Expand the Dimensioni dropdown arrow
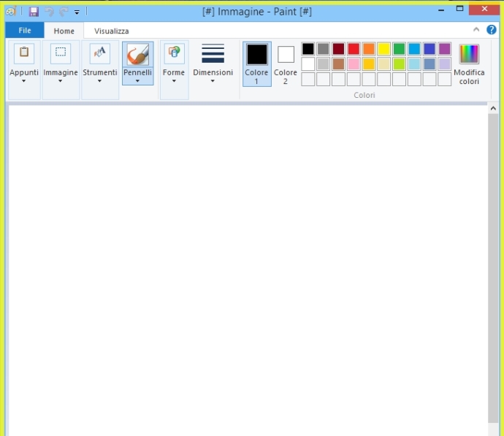This screenshot has height=436, width=504. tap(213, 81)
